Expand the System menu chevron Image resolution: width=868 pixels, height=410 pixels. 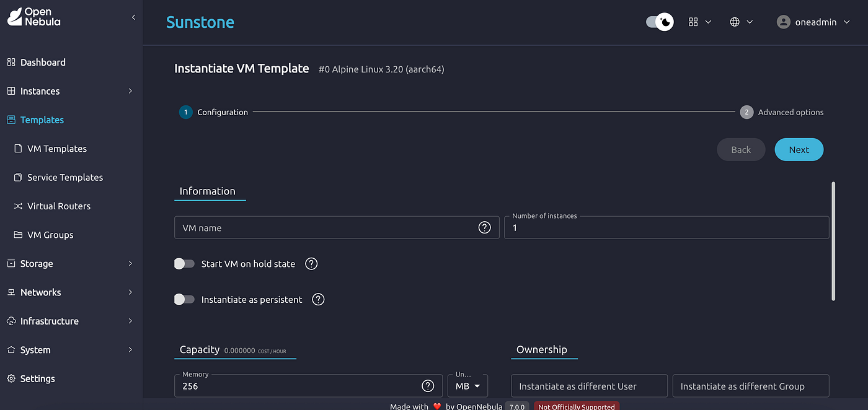[130, 350]
